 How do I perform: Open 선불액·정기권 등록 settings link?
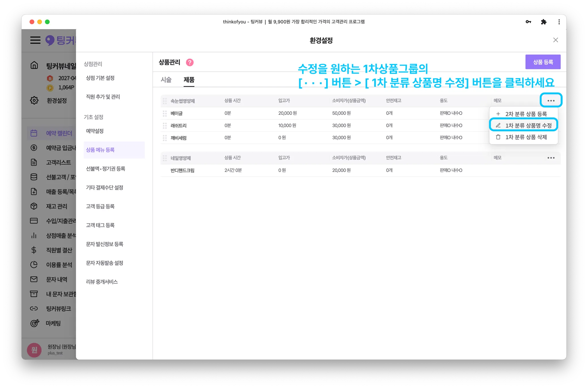pyautogui.click(x=106, y=169)
